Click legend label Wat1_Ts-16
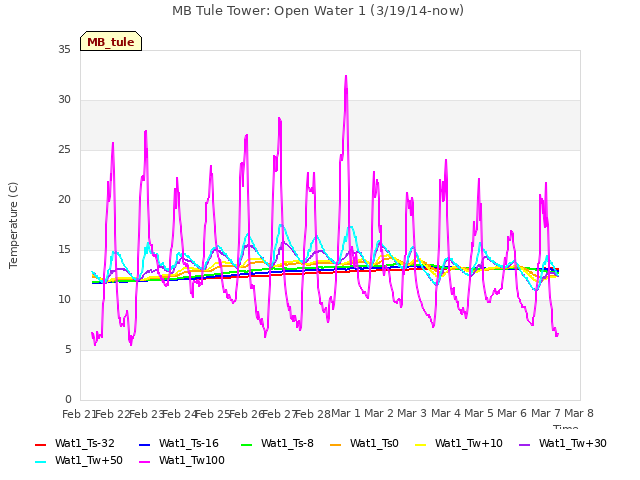 [x=189, y=444]
